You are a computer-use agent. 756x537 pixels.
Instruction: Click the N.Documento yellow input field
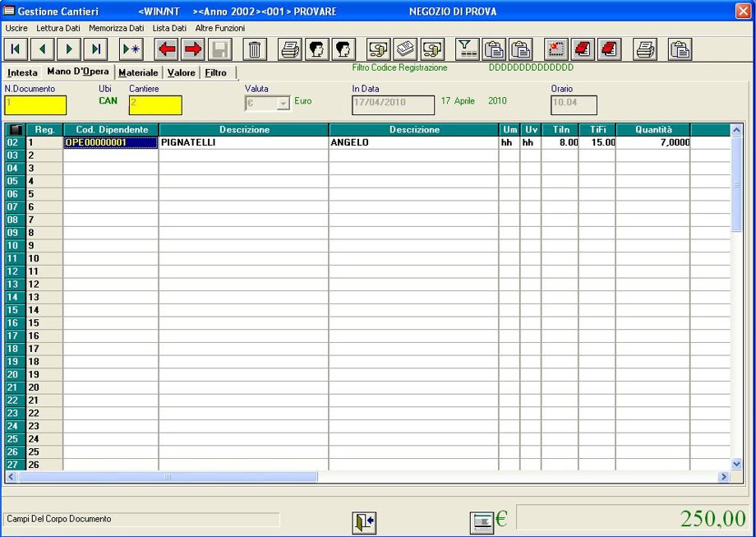[x=35, y=104]
